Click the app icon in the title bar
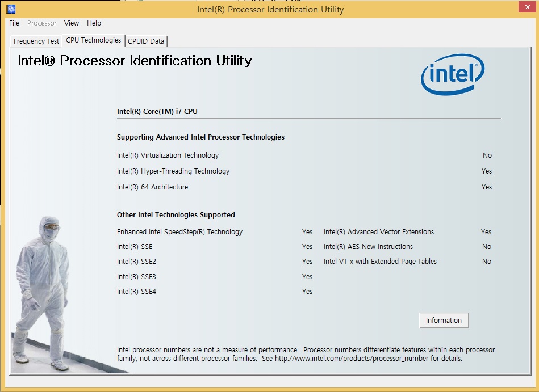 pos(11,9)
